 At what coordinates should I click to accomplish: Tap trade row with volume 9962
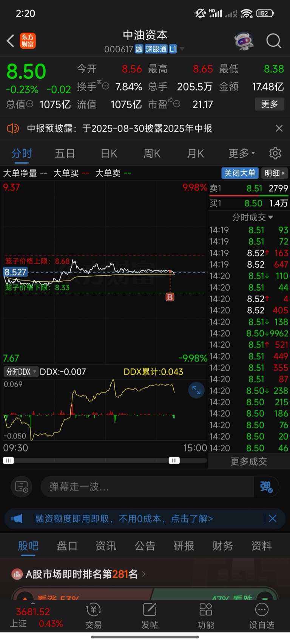pos(249,333)
